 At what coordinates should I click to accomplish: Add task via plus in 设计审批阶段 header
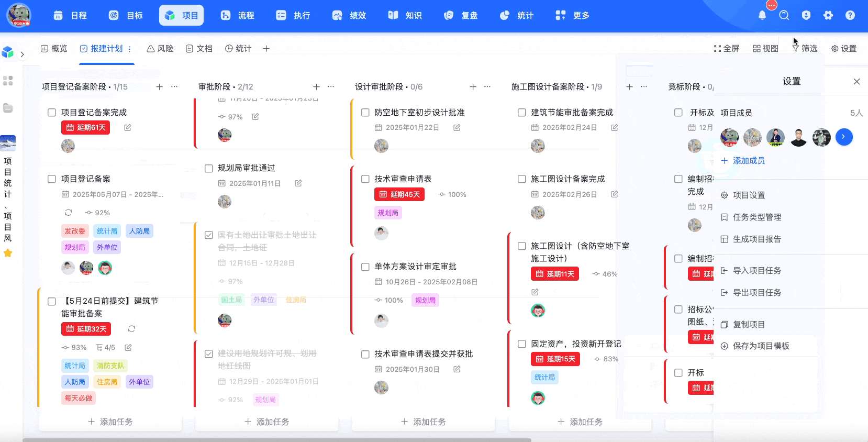click(x=473, y=87)
